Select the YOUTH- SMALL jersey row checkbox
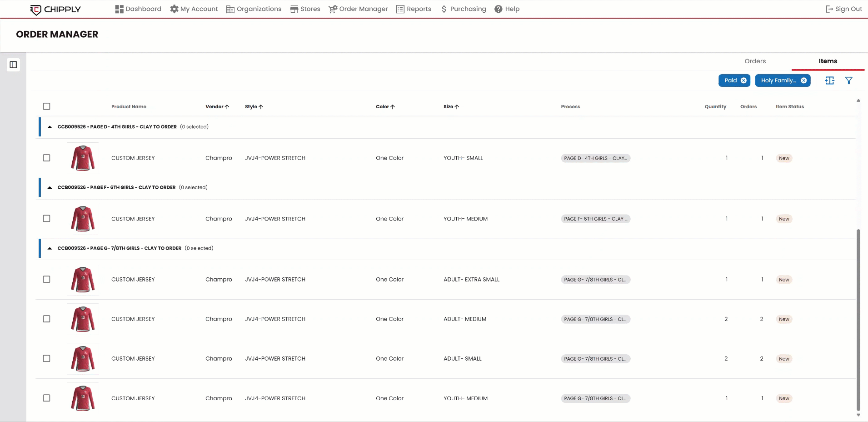The height and width of the screenshot is (422, 868). pyautogui.click(x=46, y=158)
